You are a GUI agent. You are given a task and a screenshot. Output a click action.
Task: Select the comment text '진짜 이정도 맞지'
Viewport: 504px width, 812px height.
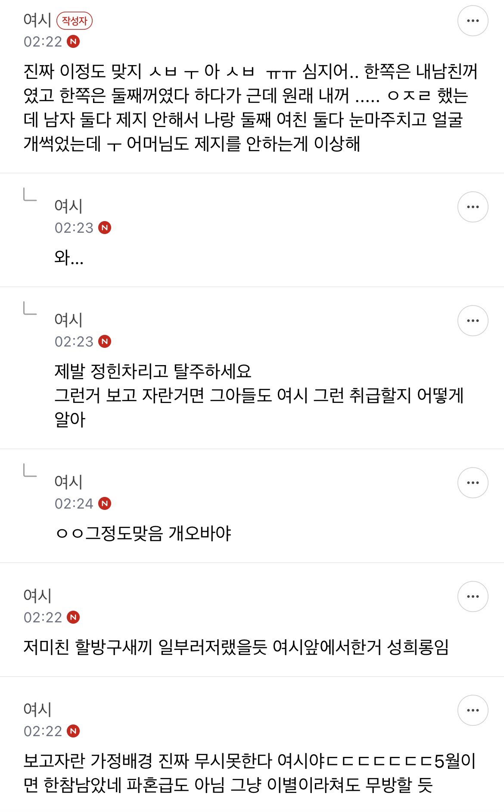83,72
